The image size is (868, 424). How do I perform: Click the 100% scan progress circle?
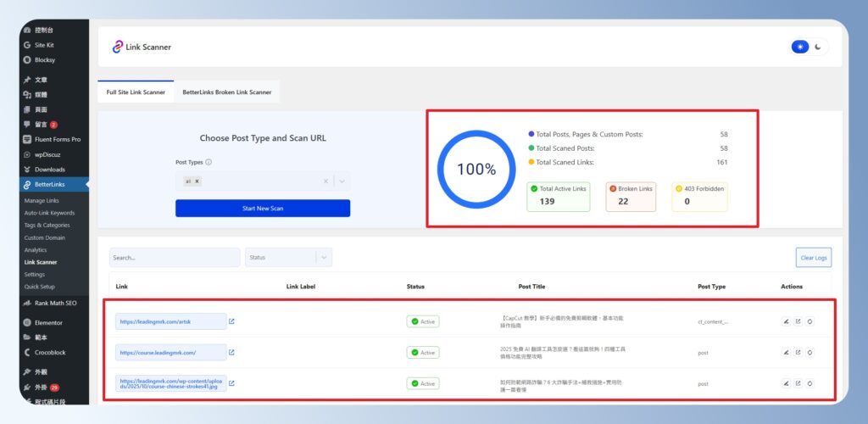tap(476, 169)
